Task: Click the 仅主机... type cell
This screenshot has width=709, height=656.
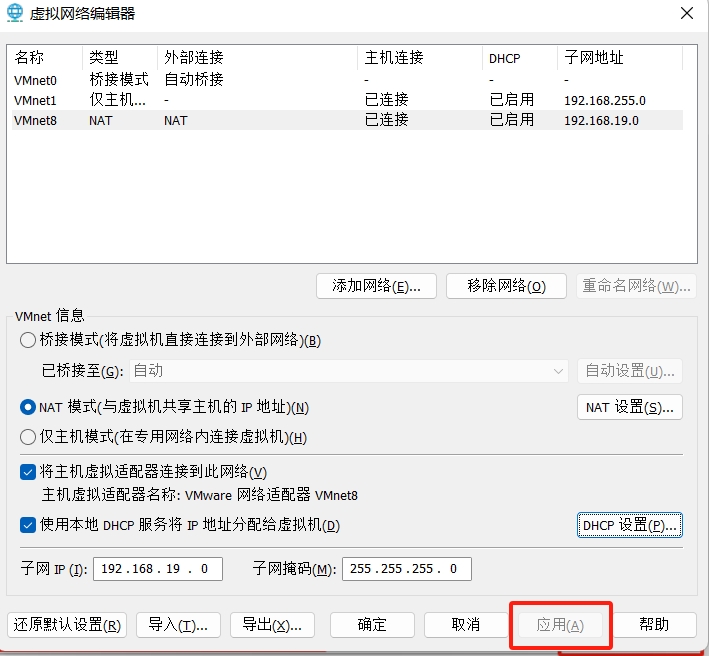Action: click(x=118, y=100)
